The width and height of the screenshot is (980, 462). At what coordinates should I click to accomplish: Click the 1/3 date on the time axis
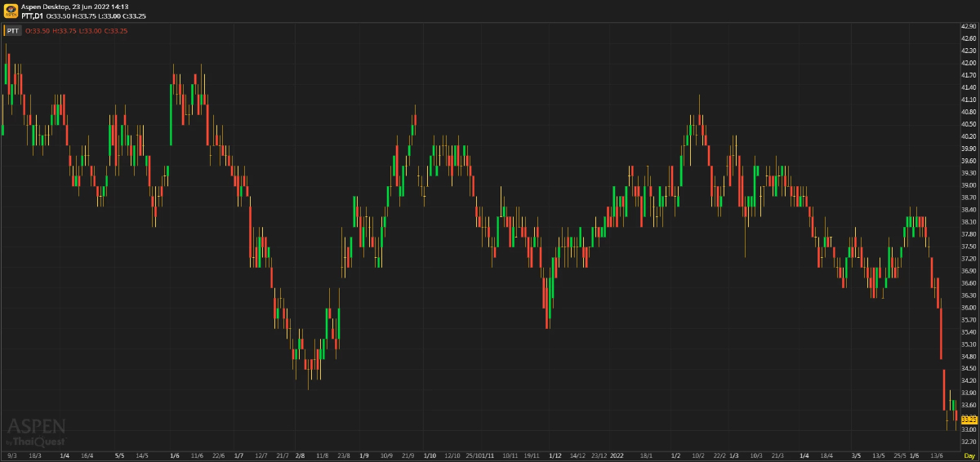pyautogui.click(x=734, y=455)
